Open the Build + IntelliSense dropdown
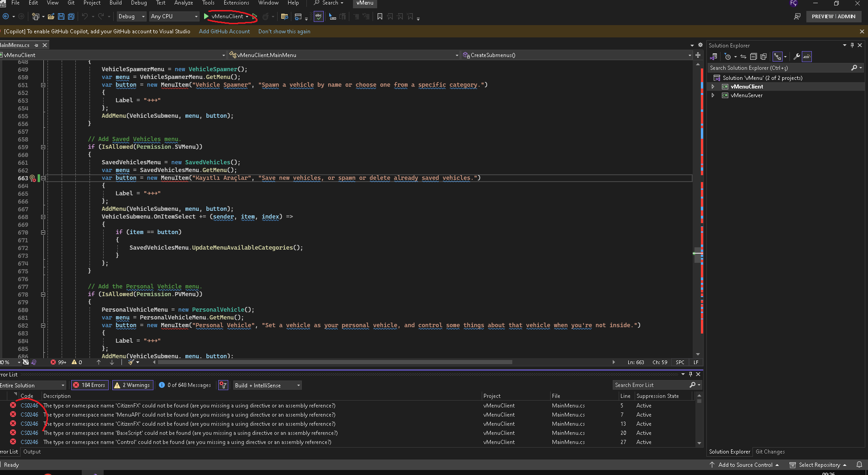Image resolution: width=868 pixels, height=475 pixels. (x=267, y=385)
